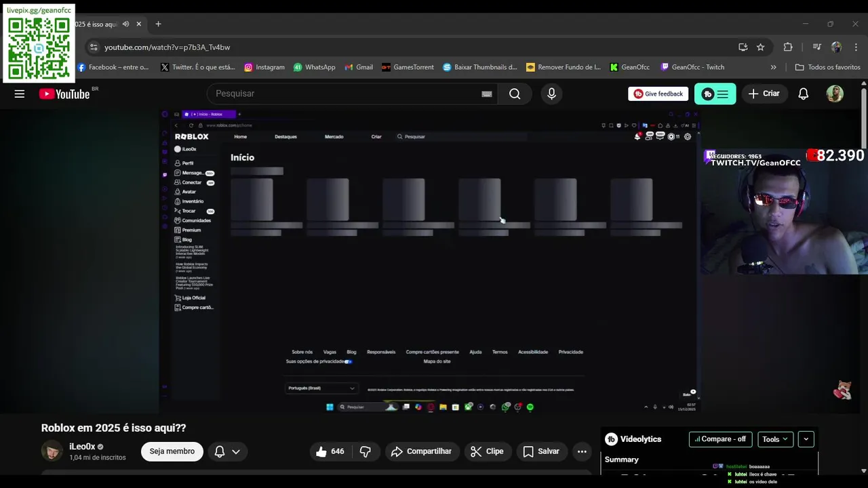The width and height of the screenshot is (868, 488).
Task: Click the install app icon in address bar
Action: pos(743,47)
